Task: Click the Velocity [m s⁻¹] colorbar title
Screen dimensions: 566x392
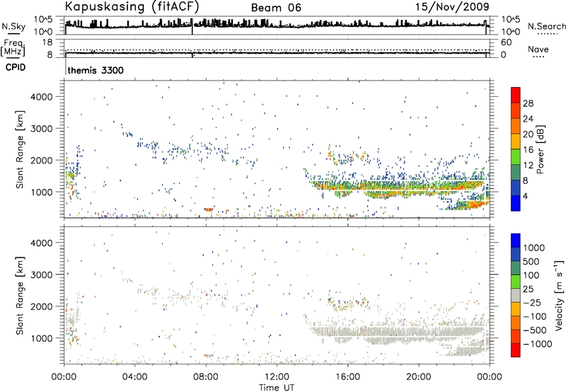Action: 559,295
